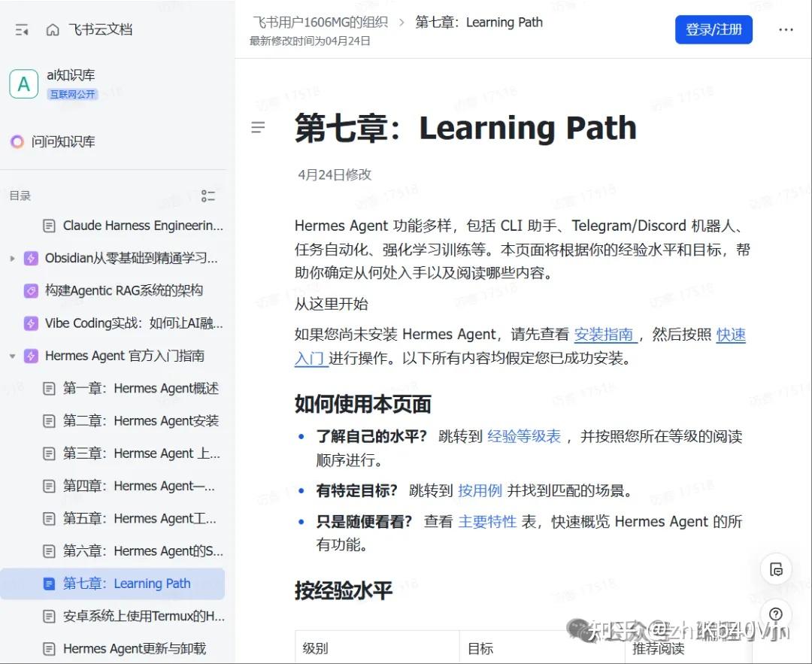Click the purple icon of Hermes Agent 官方入门指南
812x664 pixels.
click(31, 356)
